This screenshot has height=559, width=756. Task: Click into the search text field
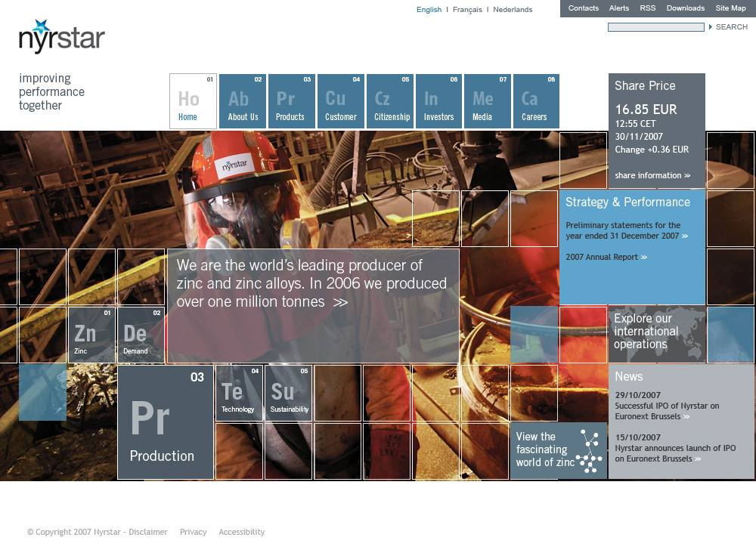click(x=655, y=27)
